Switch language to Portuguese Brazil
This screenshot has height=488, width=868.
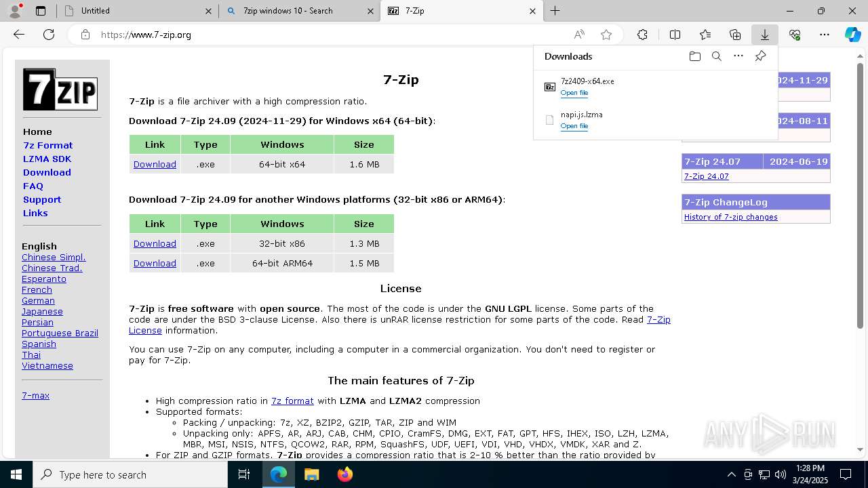click(60, 333)
